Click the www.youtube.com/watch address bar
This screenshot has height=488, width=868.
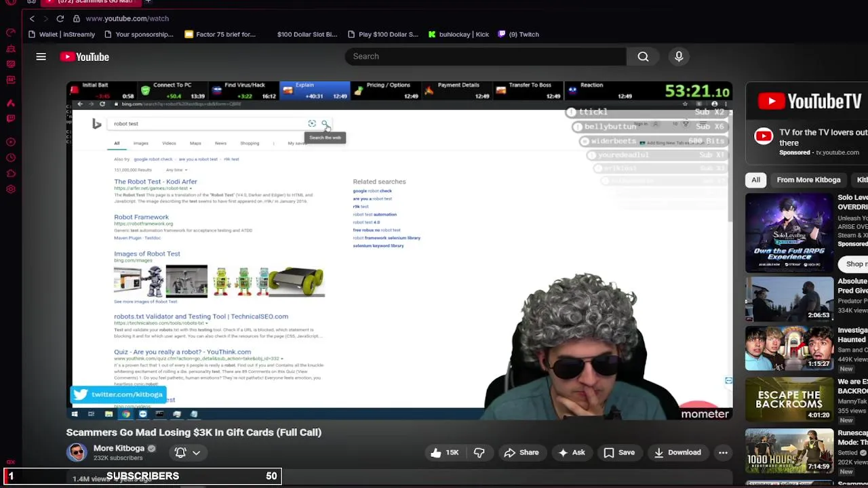click(127, 18)
